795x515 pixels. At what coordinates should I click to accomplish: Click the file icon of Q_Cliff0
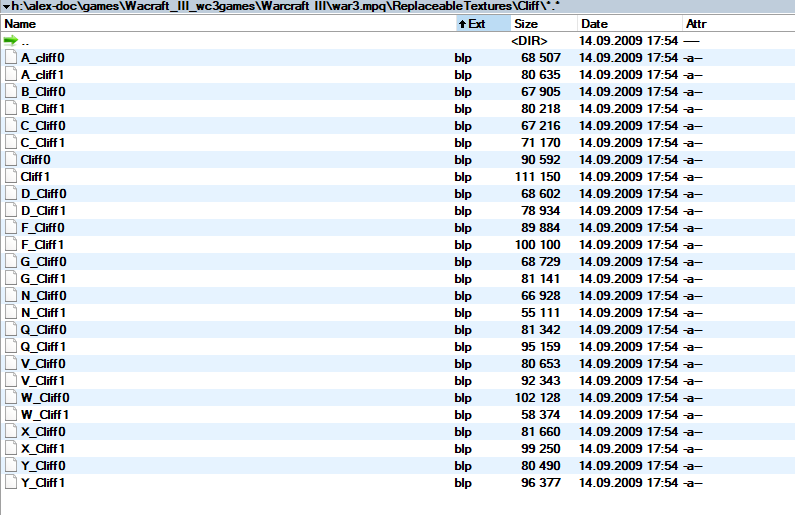11,329
